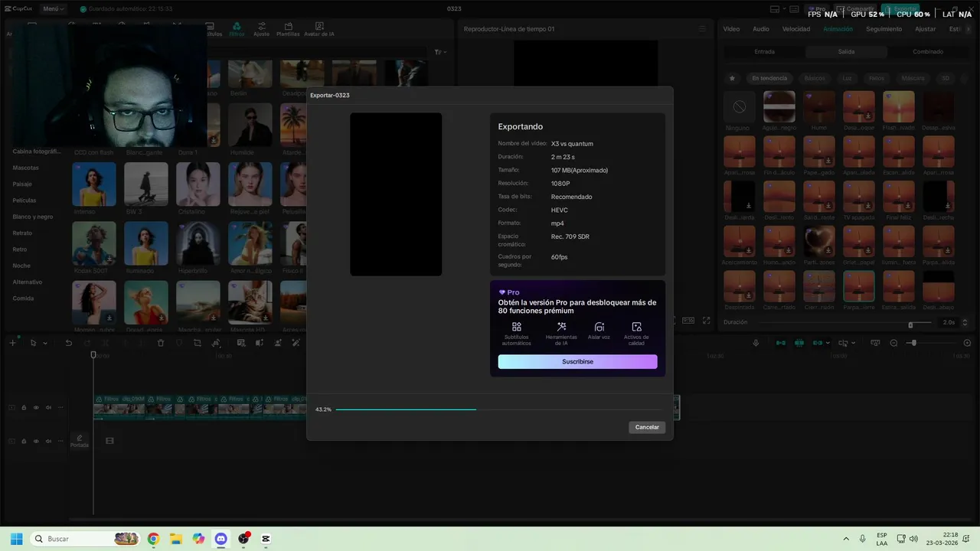Choose the Cristalino filter thumbnail

[x=198, y=184]
